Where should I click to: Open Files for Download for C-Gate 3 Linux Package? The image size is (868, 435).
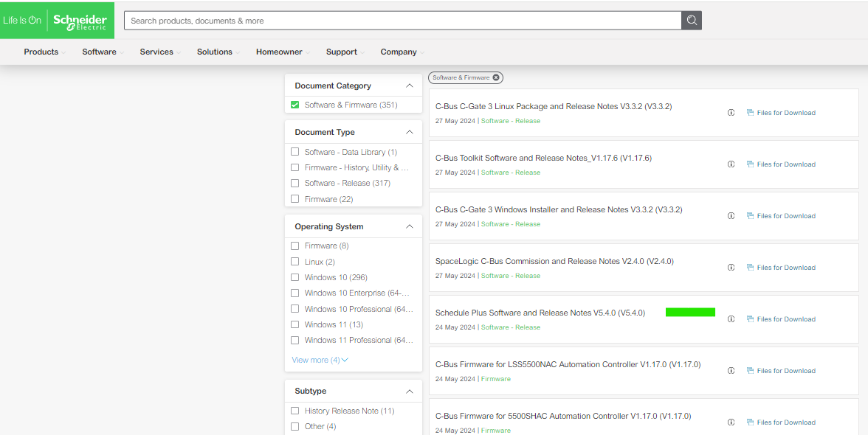781,113
